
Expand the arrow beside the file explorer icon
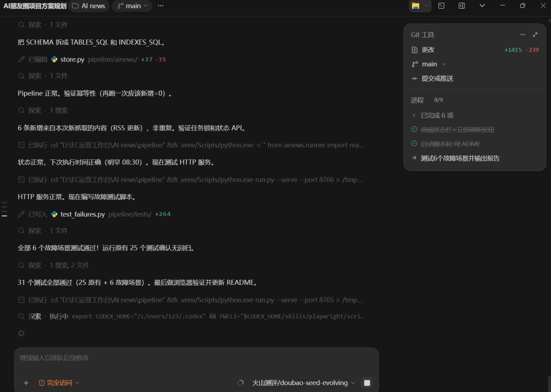click(426, 6)
